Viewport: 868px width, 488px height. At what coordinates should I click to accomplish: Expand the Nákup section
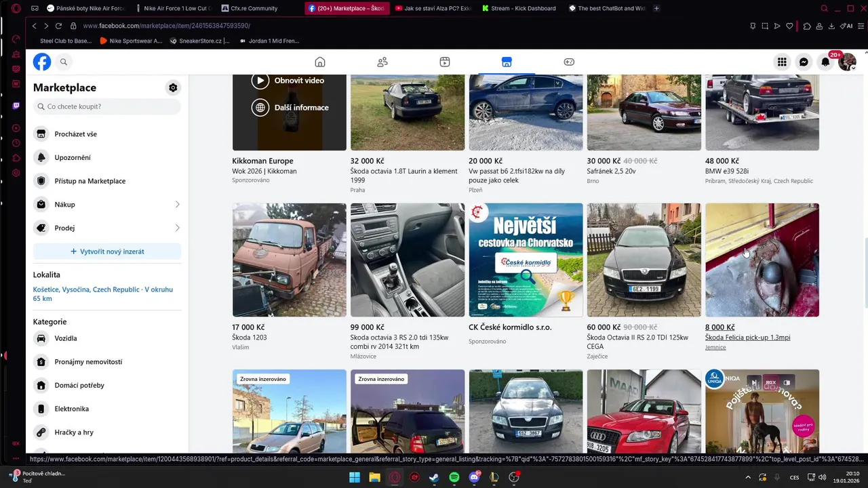tap(107, 205)
